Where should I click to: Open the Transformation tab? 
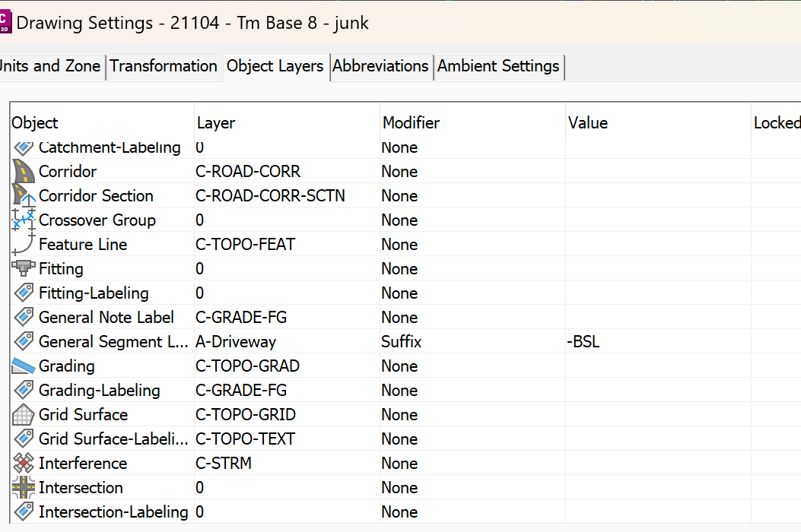pyautogui.click(x=164, y=67)
